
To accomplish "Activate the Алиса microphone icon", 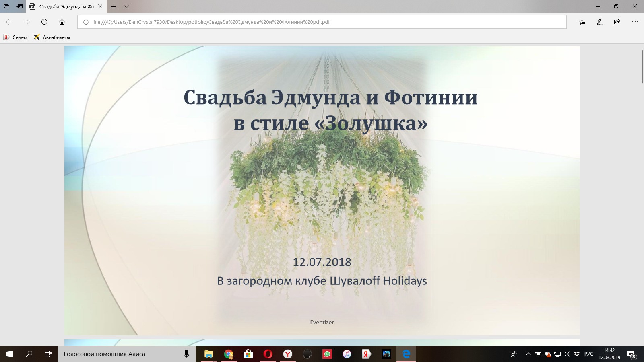I will pos(186,354).
